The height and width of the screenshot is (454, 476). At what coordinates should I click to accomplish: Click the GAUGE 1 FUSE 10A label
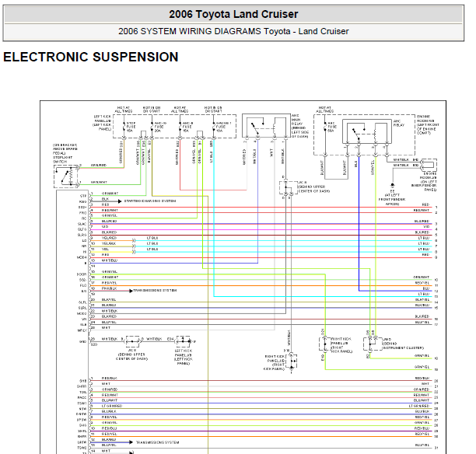coord(223,127)
